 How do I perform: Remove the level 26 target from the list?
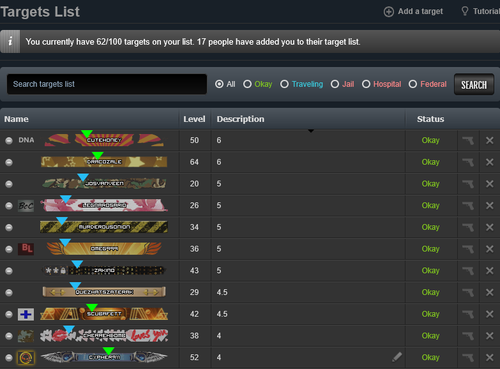tap(489, 206)
